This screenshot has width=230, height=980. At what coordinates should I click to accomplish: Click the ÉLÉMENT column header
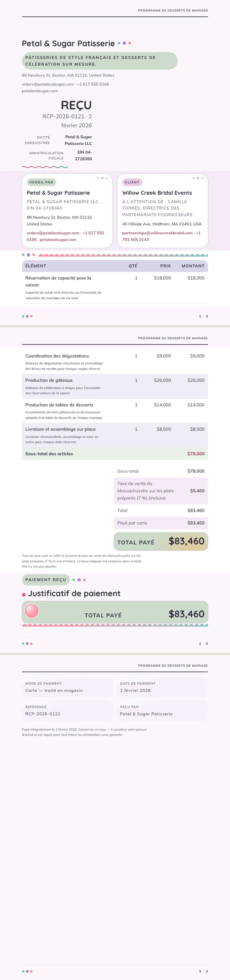(x=36, y=266)
